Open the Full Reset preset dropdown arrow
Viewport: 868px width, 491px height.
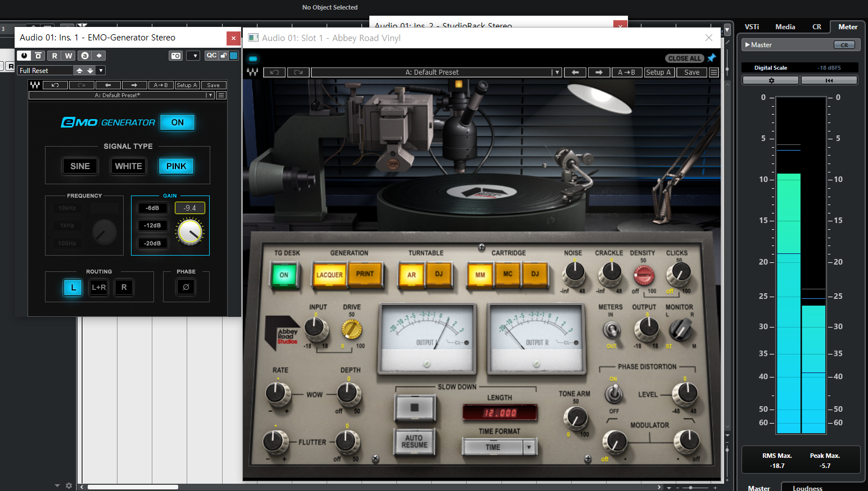(x=101, y=70)
